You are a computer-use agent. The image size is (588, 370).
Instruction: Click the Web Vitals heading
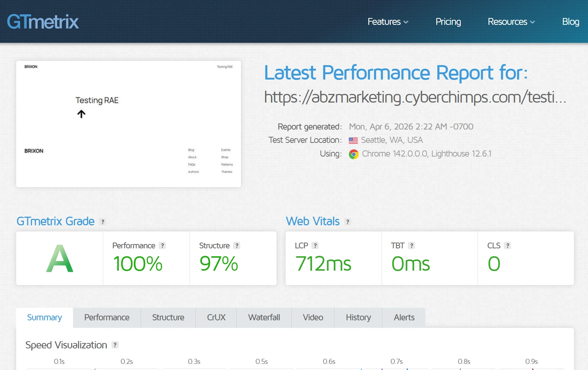[313, 221]
